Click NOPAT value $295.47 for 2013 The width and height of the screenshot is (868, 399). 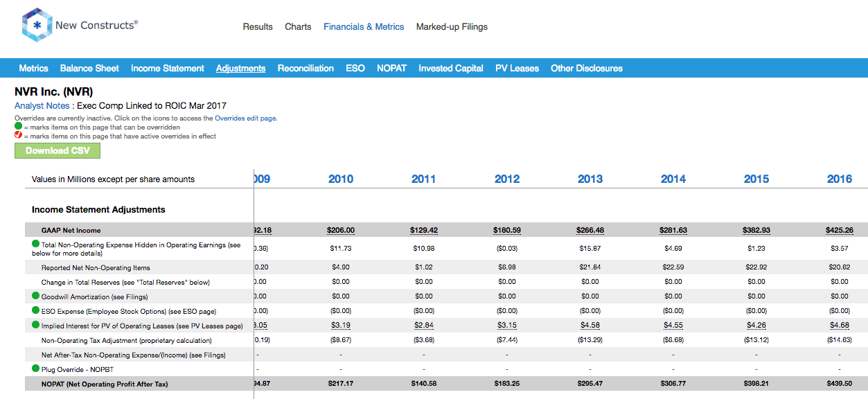click(590, 384)
